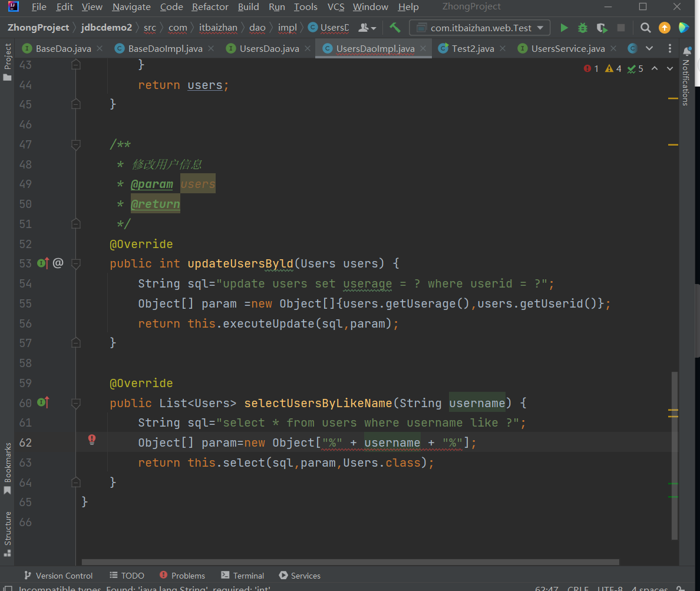Click the green typo count indicator
This screenshot has width=700, height=591.
click(x=635, y=69)
